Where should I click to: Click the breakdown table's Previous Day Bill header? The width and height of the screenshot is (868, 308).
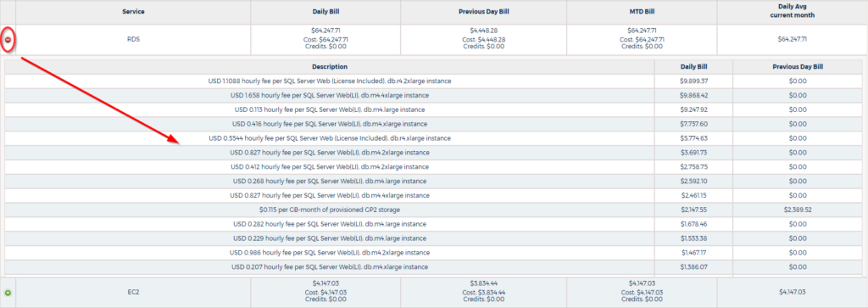pyautogui.click(x=798, y=66)
